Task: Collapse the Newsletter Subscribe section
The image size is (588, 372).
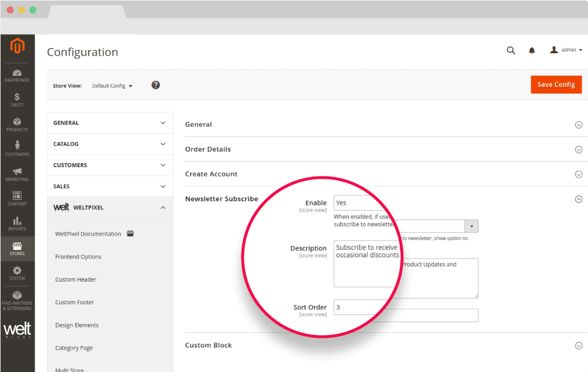Action: pos(578,199)
